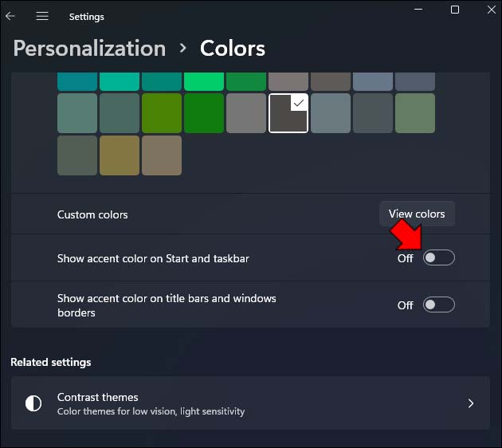Minimize the Settings window

(417, 10)
